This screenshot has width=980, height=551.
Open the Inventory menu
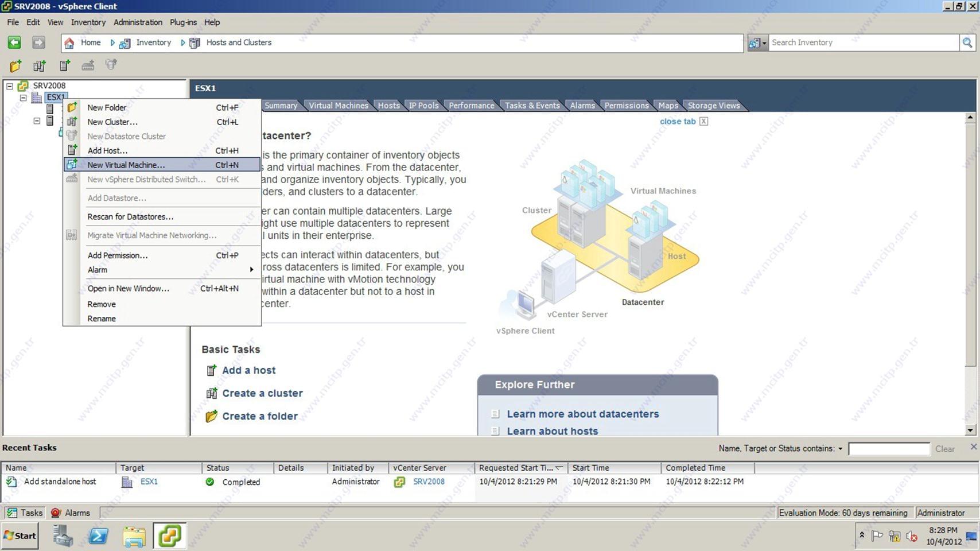pyautogui.click(x=88, y=22)
